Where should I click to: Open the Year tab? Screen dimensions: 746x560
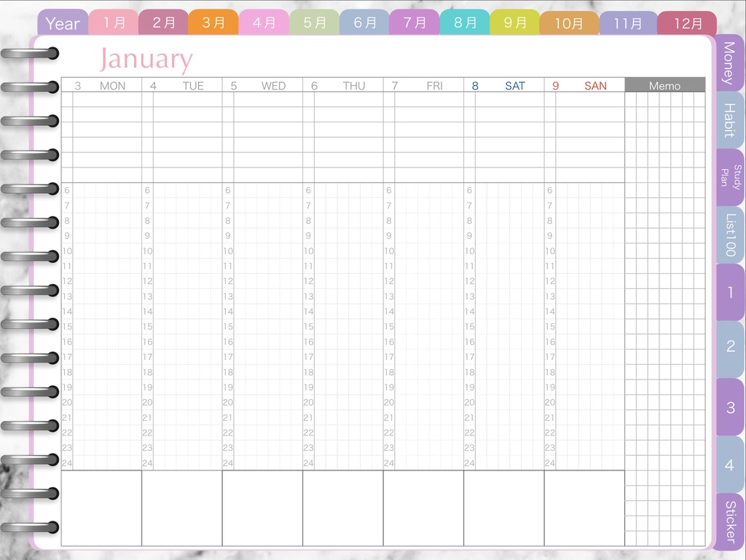[x=63, y=23]
